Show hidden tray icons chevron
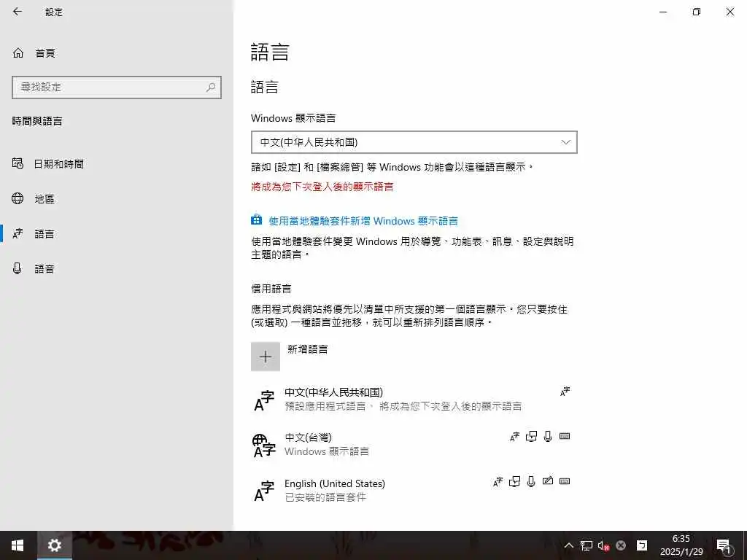This screenshot has height=560, width=747. click(x=569, y=545)
